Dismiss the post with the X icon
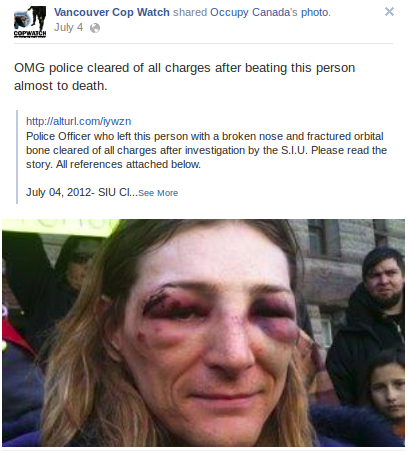This screenshot has height=451, width=408. 389,12
